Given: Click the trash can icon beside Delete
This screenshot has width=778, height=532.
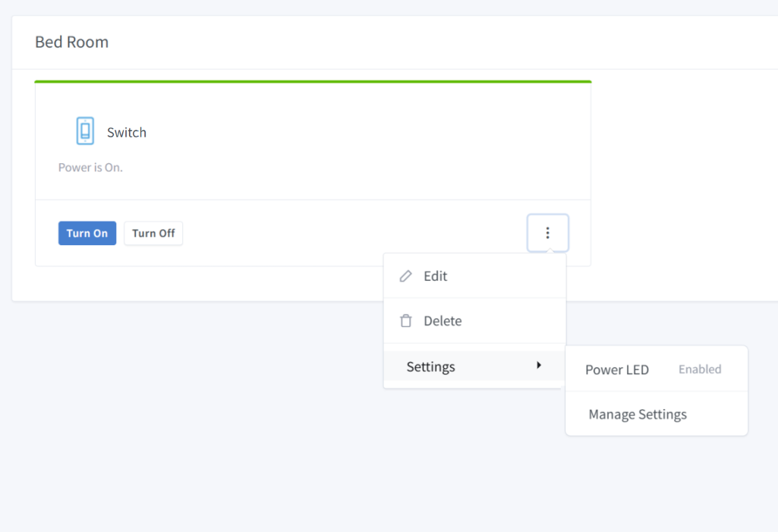Looking at the screenshot, I should point(406,321).
